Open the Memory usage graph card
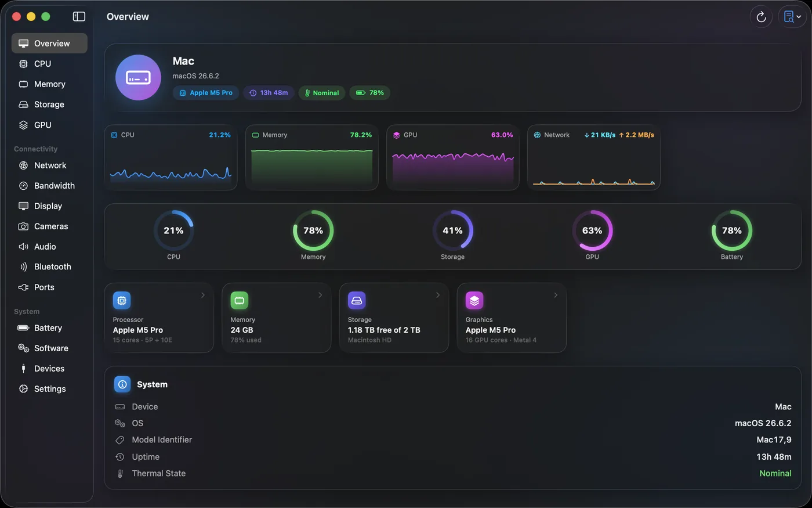The image size is (812, 508). click(x=312, y=157)
